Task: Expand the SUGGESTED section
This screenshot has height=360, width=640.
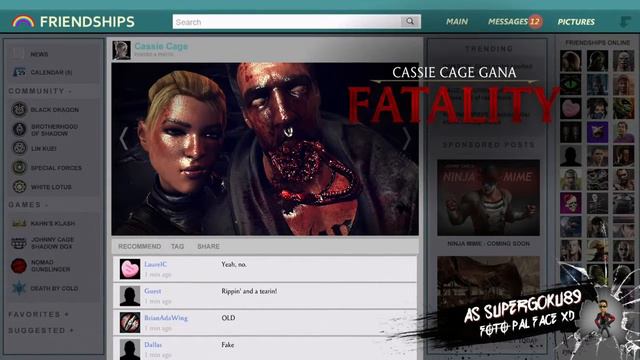Action: (41, 330)
